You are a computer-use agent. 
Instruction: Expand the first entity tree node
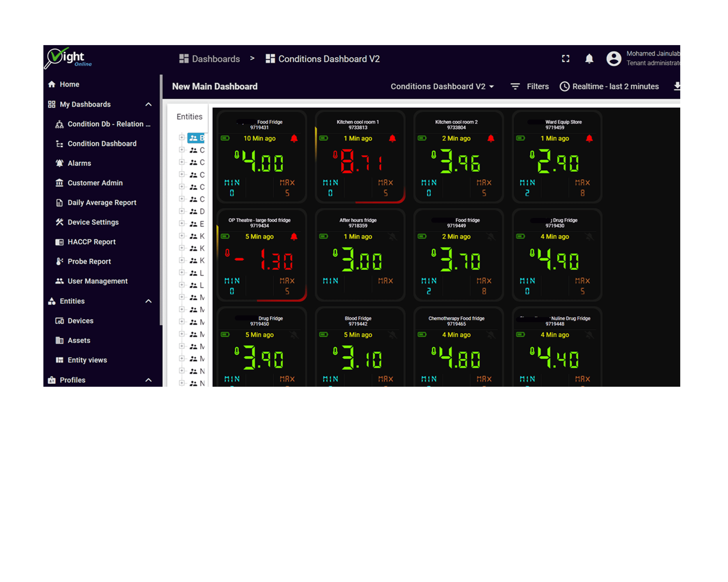(x=182, y=137)
